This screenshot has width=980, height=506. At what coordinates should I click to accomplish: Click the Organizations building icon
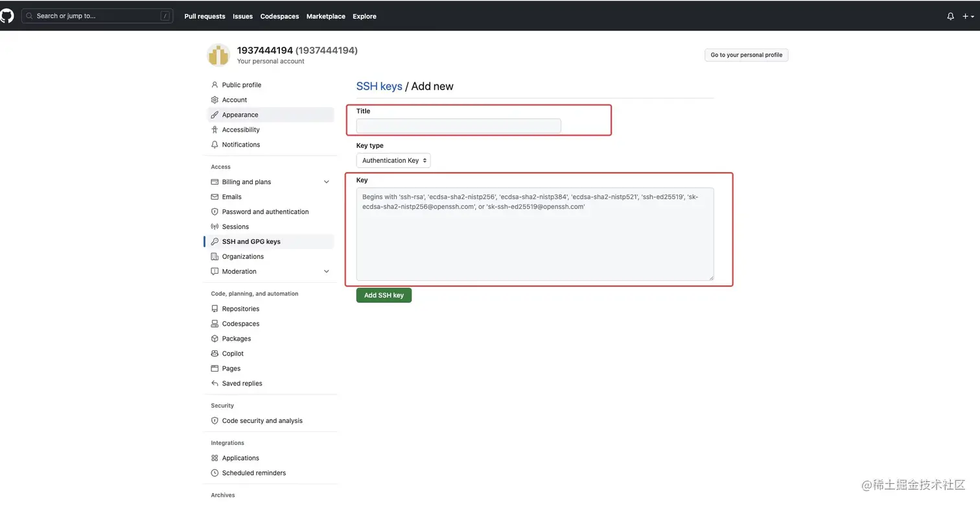coord(215,256)
